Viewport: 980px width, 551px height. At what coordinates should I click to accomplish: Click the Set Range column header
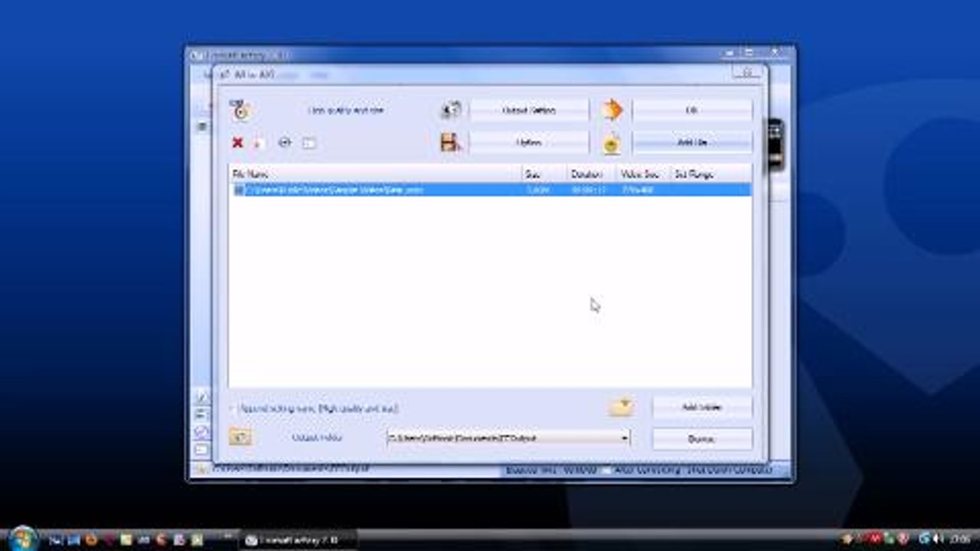tap(710, 174)
